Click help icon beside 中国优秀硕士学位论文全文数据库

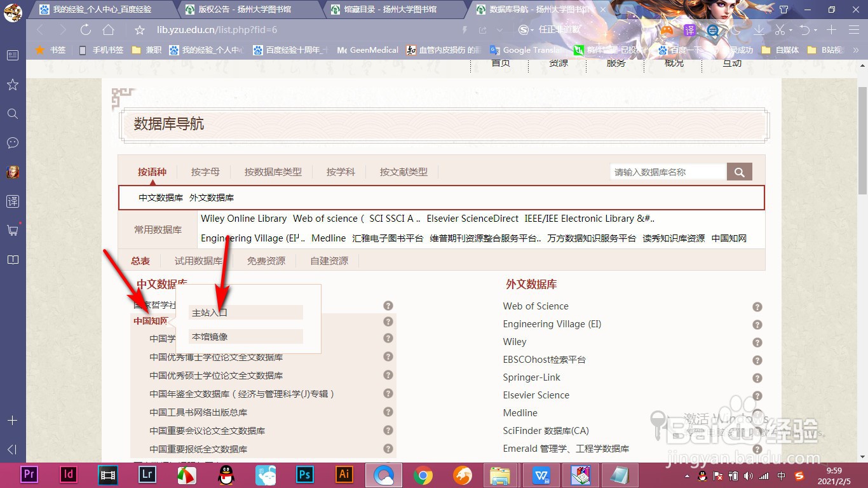[x=388, y=375]
